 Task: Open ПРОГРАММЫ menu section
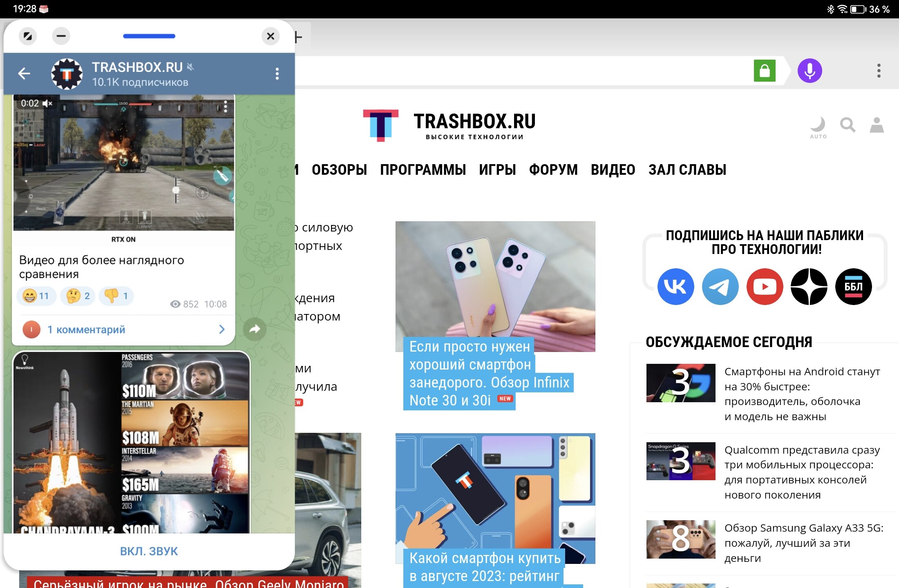click(423, 169)
